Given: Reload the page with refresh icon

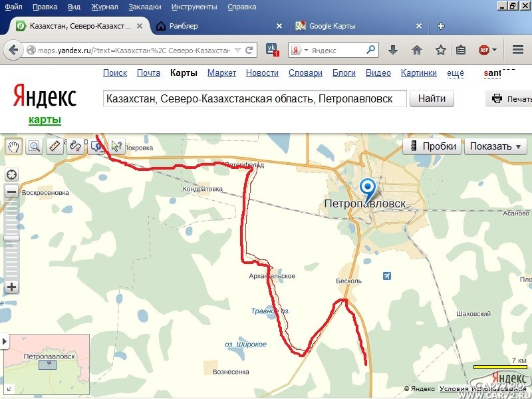Looking at the screenshot, I should click(x=249, y=51).
